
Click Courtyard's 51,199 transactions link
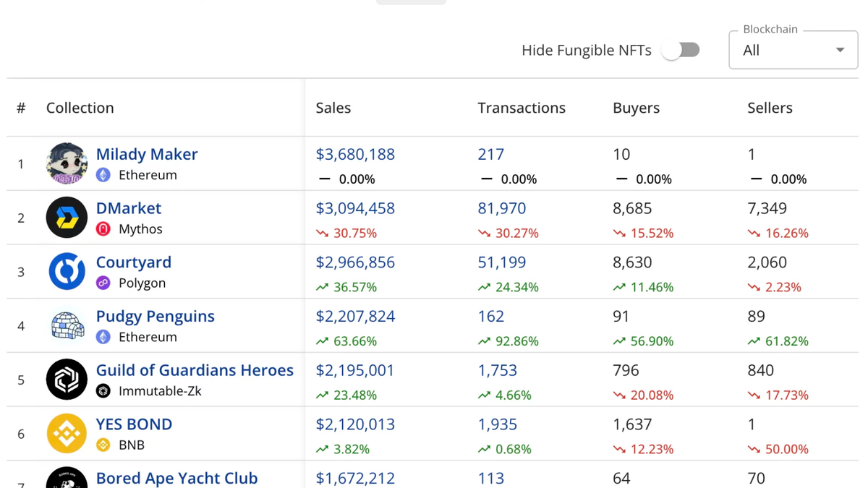[502, 262]
